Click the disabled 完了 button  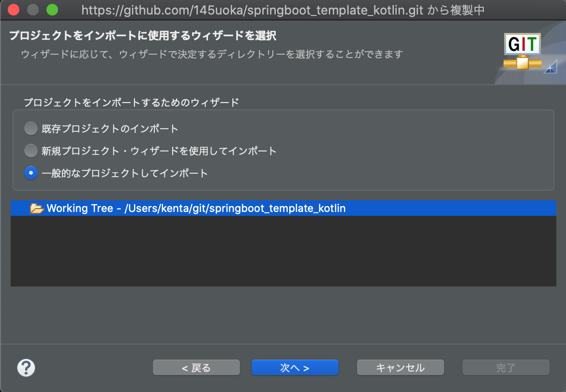point(506,367)
